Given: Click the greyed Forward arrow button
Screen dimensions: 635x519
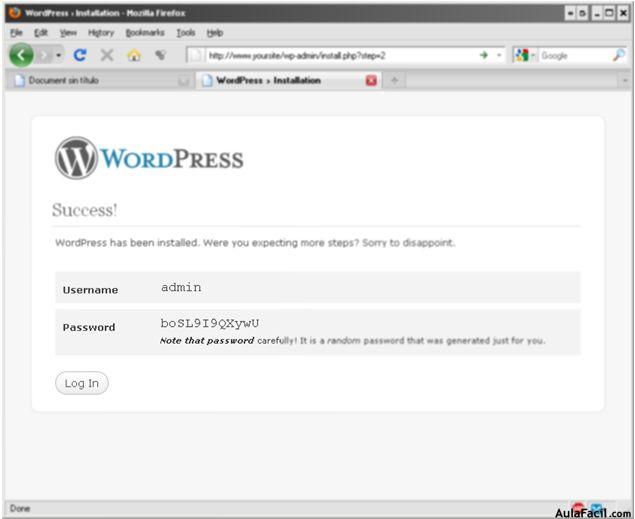Looking at the screenshot, I should pos(45,55).
